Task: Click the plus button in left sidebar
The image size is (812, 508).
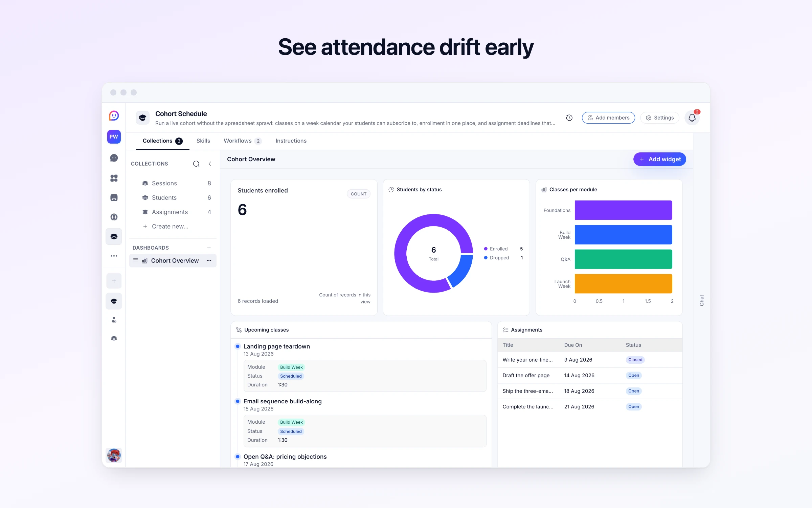Action: [114, 281]
